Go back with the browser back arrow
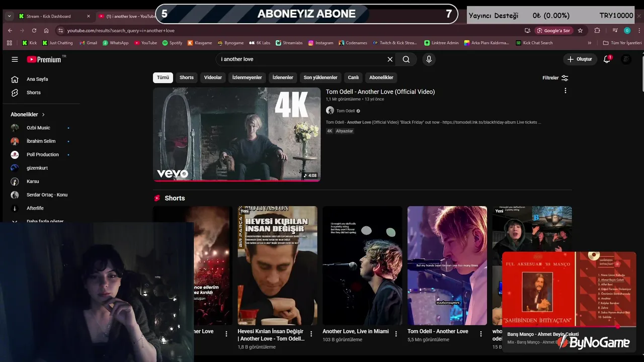Image resolution: width=644 pixels, height=362 pixels. pos(10,30)
